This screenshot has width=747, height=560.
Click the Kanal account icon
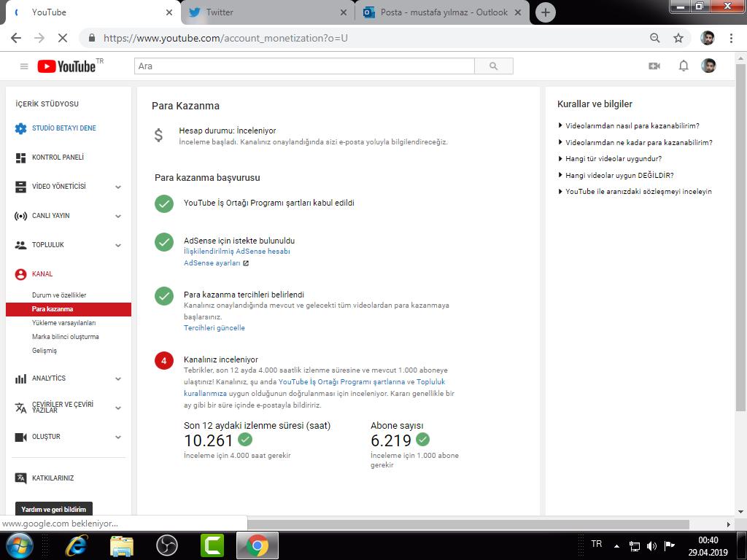[20, 274]
